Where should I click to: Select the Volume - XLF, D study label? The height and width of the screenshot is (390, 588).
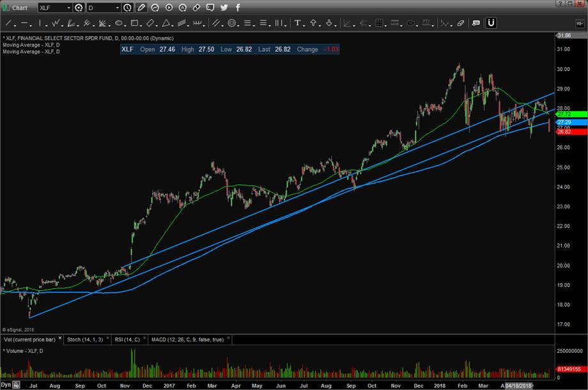pyautogui.click(x=23, y=351)
